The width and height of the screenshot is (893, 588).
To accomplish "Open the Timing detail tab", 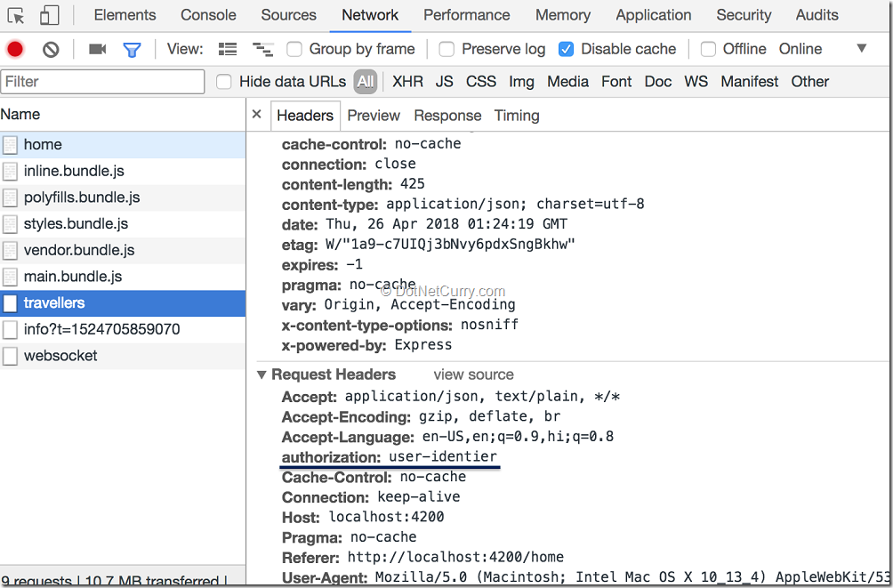I will pos(517,116).
